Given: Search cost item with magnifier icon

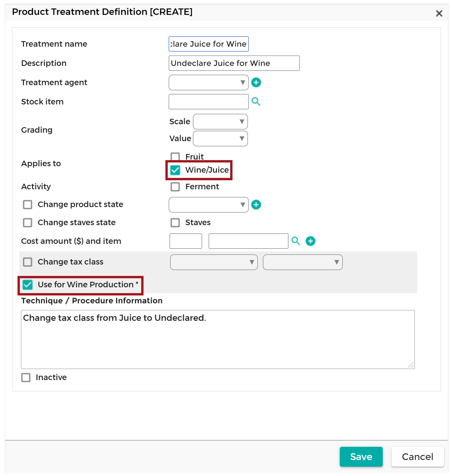Looking at the screenshot, I should click(296, 241).
